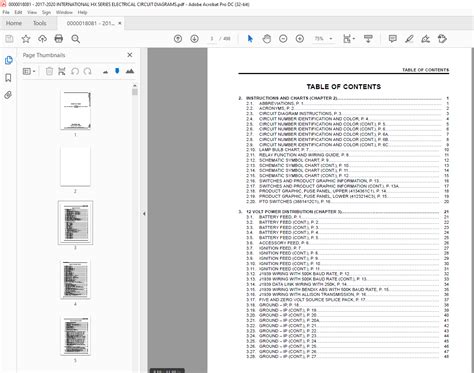Click the Zoom out minus icon
The width and height of the screenshot is (474, 373).
pyautogui.click(x=283, y=39)
